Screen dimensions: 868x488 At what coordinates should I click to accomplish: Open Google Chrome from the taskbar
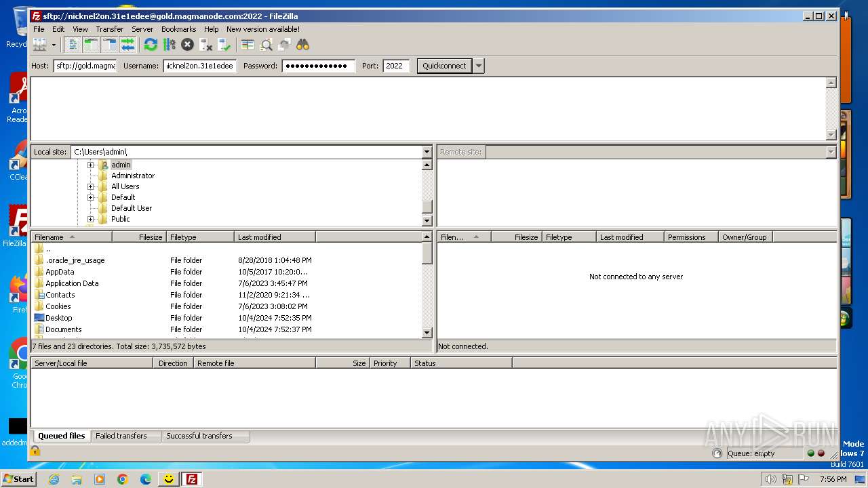click(123, 479)
